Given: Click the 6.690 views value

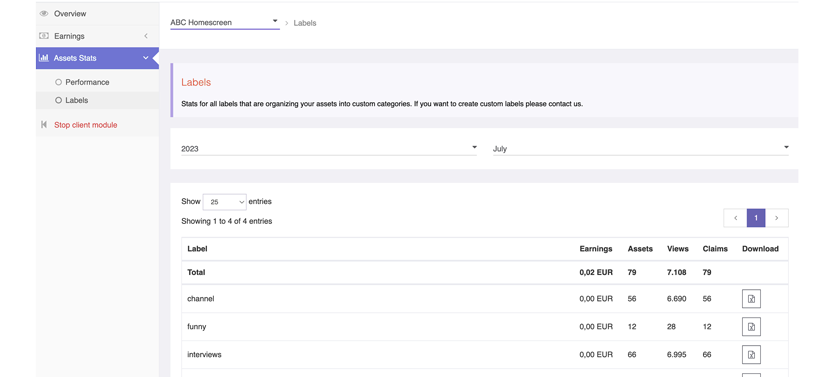Looking at the screenshot, I should (677, 299).
